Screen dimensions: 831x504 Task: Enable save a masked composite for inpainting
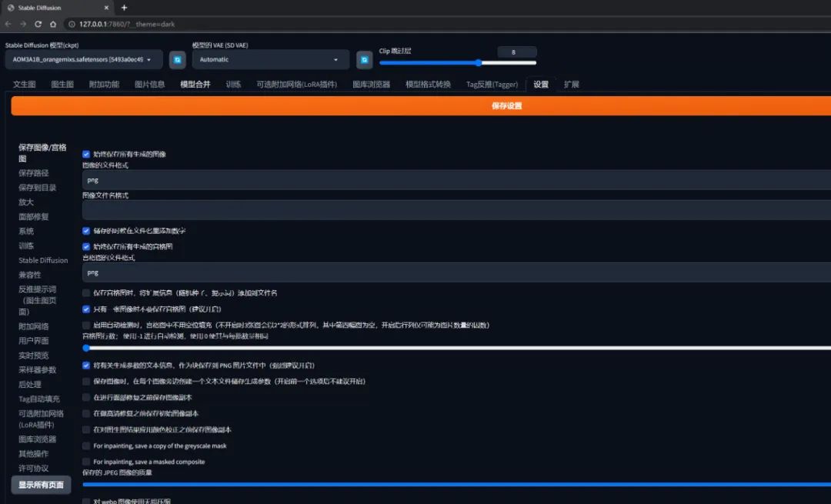86,462
